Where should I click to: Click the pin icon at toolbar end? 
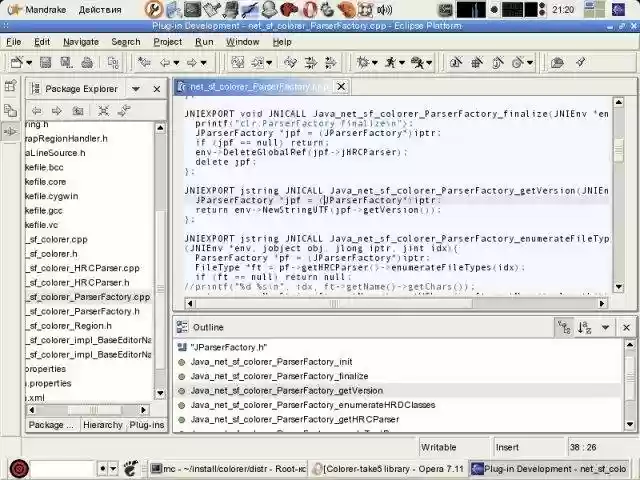[581, 62]
